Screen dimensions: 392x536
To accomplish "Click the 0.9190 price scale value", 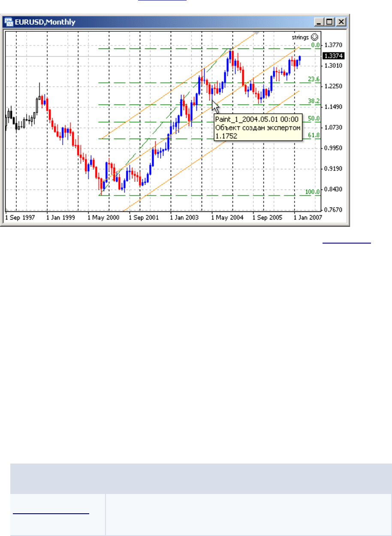I will click(x=334, y=169).
